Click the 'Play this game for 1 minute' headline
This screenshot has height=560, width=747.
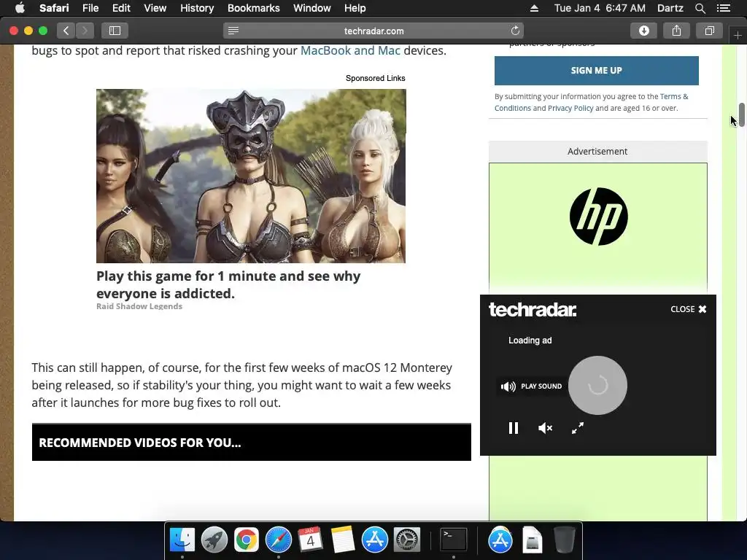(x=228, y=285)
